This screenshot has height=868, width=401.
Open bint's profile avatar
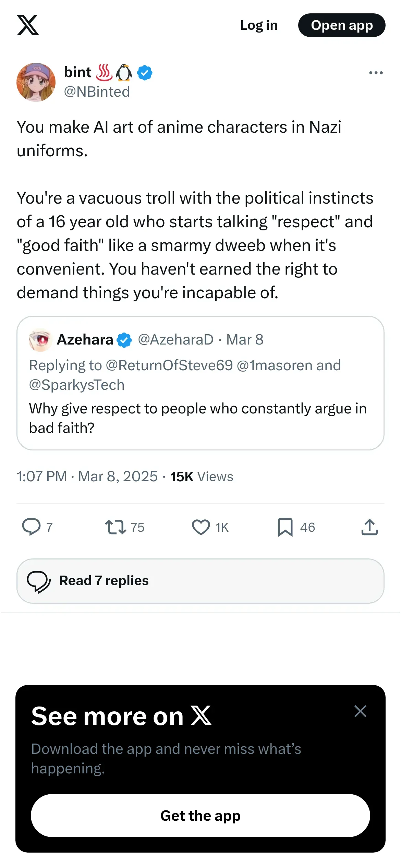[x=36, y=82]
